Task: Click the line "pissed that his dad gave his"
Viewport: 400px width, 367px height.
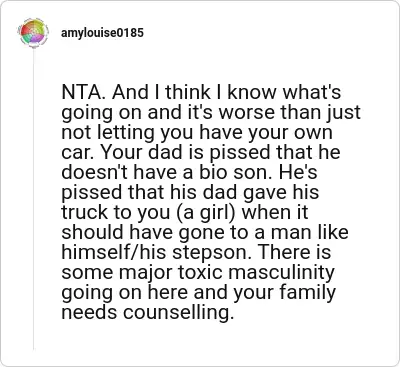Action: 190,192
